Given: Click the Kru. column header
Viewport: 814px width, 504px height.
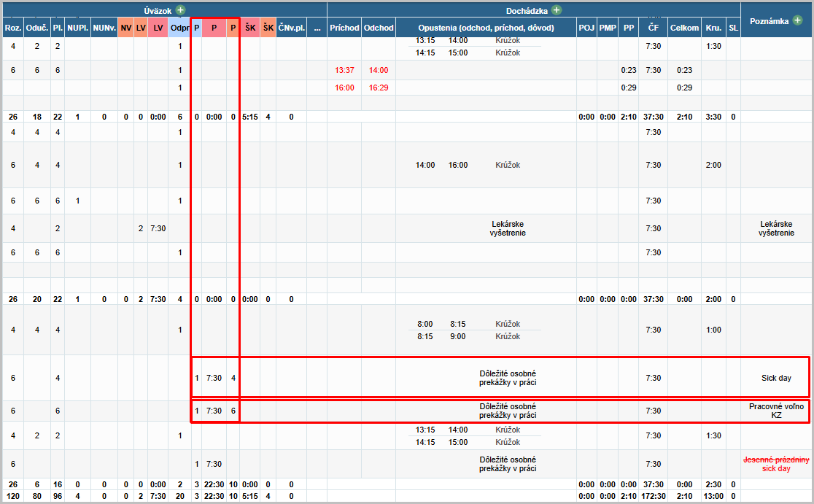Looking at the screenshot, I should click(713, 28).
